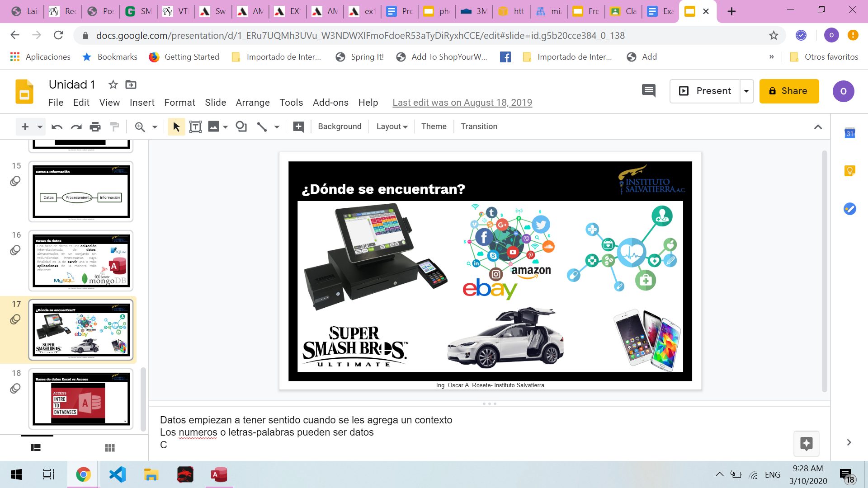Expand the Layout dropdown
Image resolution: width=868 pixels, height=488 pixels.
[x=392, y=127]
